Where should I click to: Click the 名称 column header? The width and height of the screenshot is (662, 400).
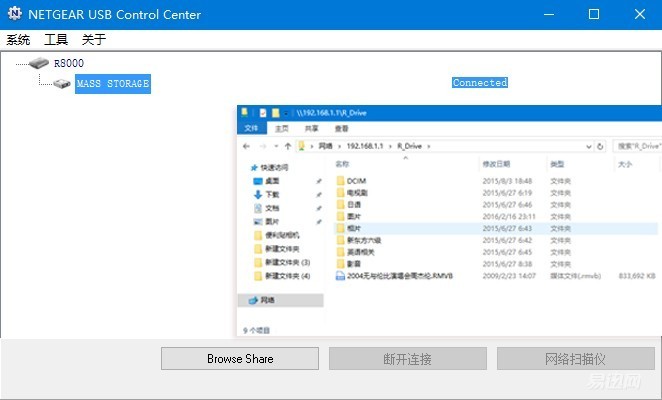[x=342, y=164]
